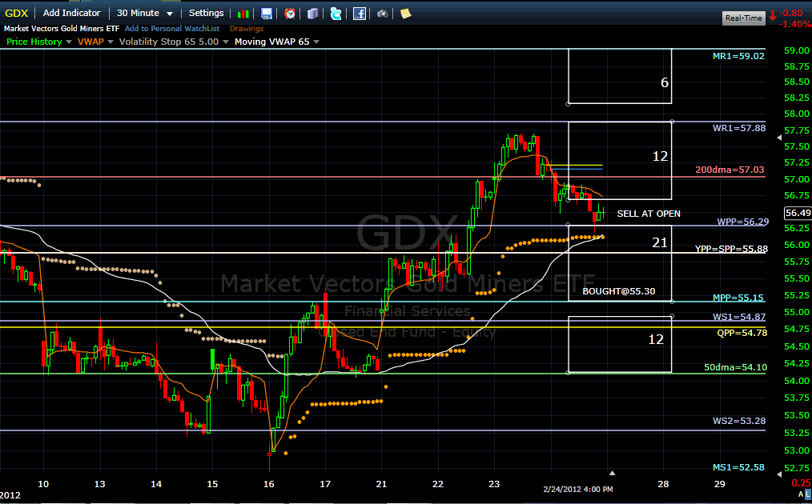Screen dimensions: 812x504
Task: Open the Add Indicator menu
Action: point(71,14)
